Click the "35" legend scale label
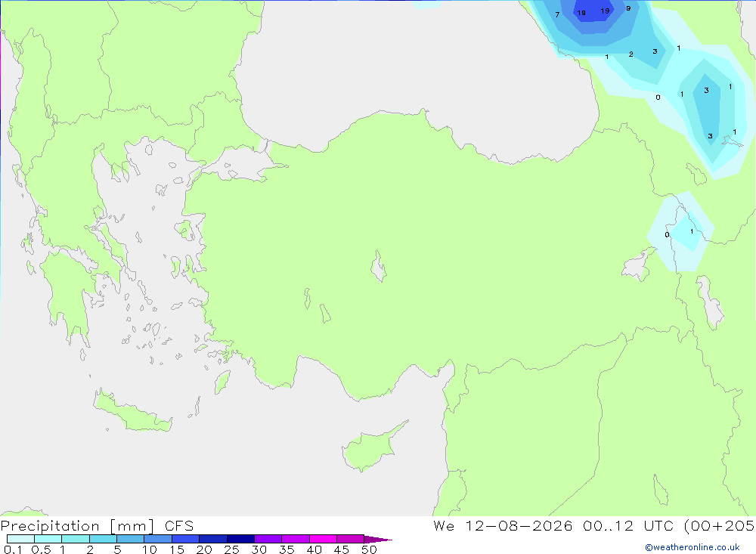The image size is (756, 554). tap(287, 549)
